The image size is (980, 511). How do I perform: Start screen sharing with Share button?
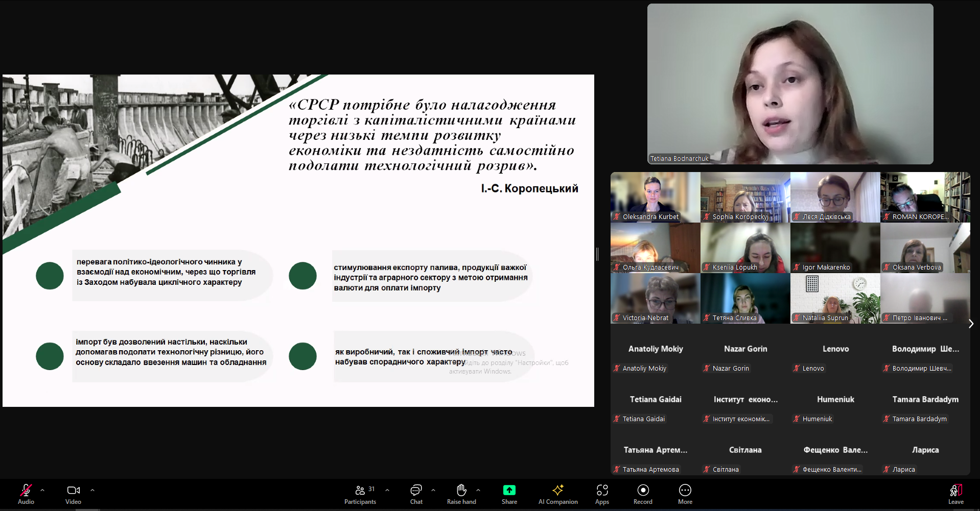509,494
